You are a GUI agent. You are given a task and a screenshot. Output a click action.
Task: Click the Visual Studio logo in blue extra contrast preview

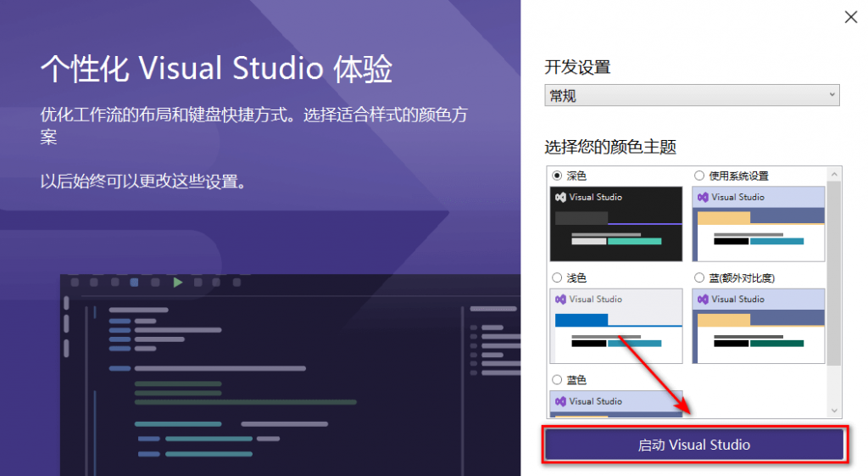(x=703, y=300)
